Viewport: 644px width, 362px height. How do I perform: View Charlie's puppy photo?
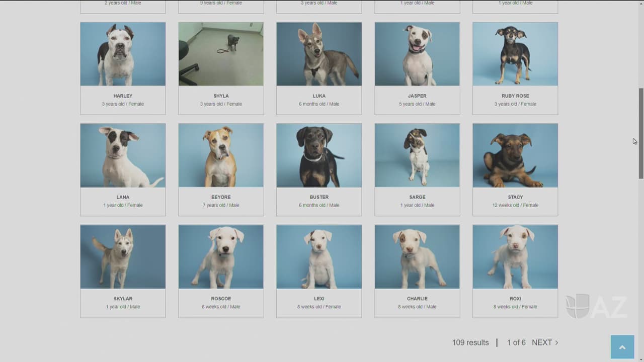[417, 257]
